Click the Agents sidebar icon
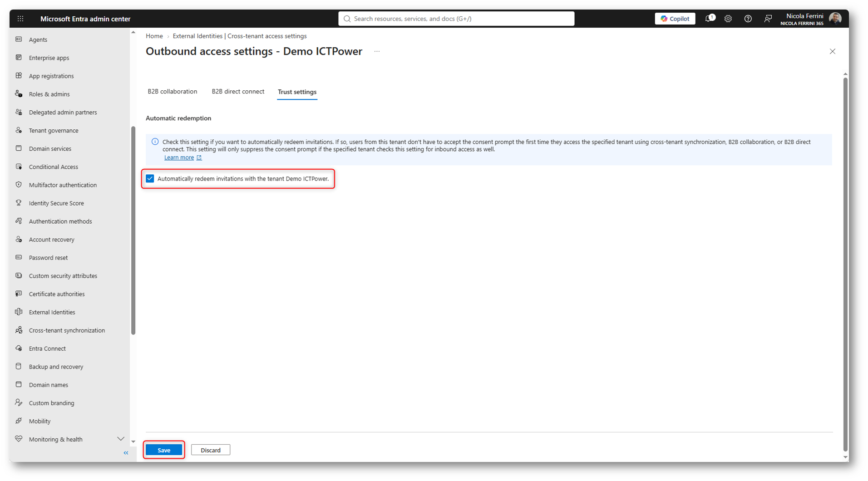 tap(19, 39)
